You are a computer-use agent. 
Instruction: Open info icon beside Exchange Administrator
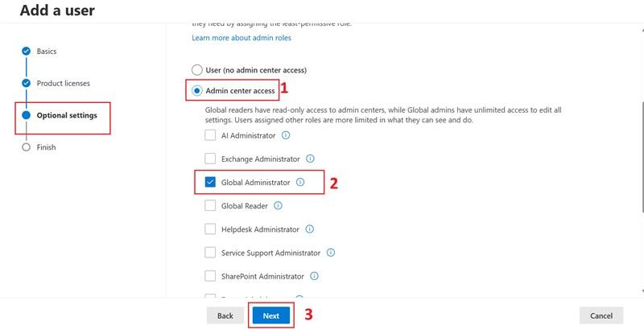point(310,159)
